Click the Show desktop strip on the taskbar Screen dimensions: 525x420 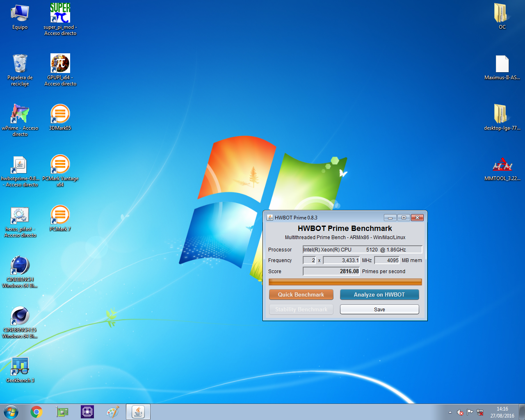522,412
